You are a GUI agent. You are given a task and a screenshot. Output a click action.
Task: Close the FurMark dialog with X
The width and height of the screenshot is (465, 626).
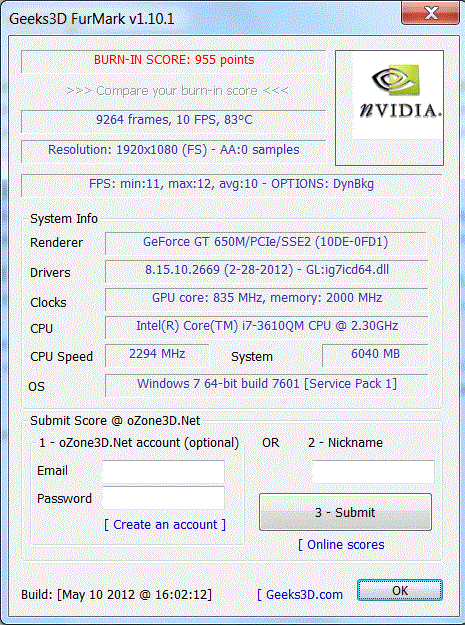(x=430, y=13)
